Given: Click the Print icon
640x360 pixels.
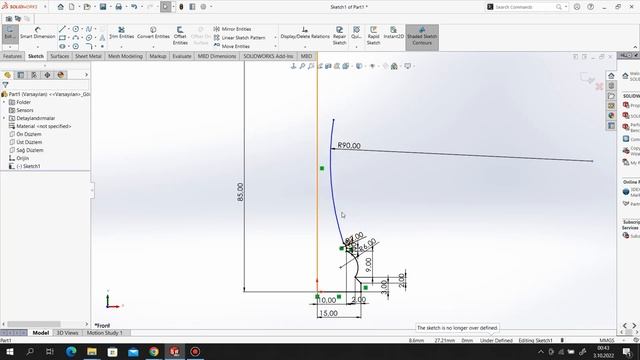Looking at the screenshot, I should pos(118,7).
